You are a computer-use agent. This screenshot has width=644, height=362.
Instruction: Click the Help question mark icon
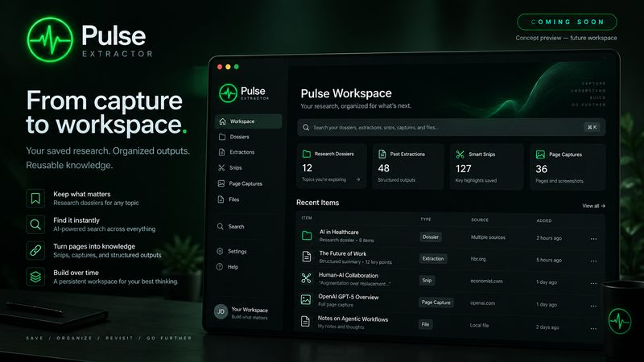pos(219,267)
